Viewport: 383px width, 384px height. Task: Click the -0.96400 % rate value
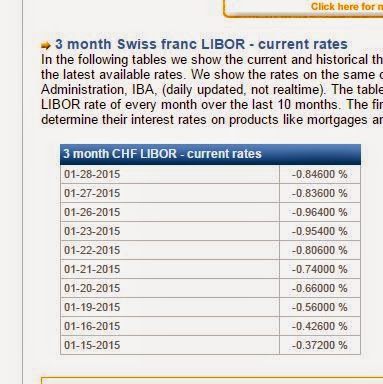[320, 212]
